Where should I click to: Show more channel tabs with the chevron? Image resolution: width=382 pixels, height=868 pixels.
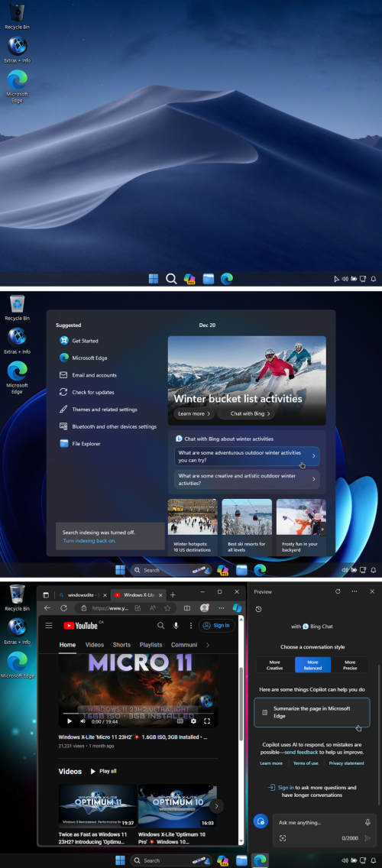[x=208, y=645]
